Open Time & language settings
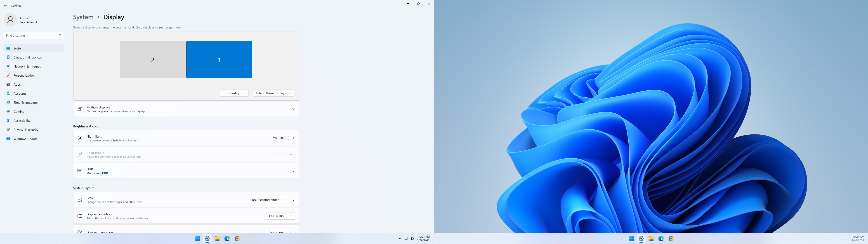 (x=34, y=102)
